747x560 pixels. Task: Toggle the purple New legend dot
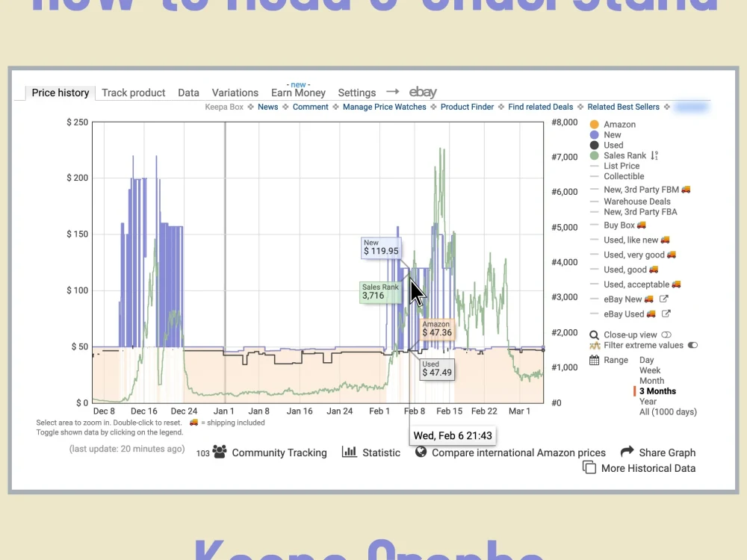594,134
